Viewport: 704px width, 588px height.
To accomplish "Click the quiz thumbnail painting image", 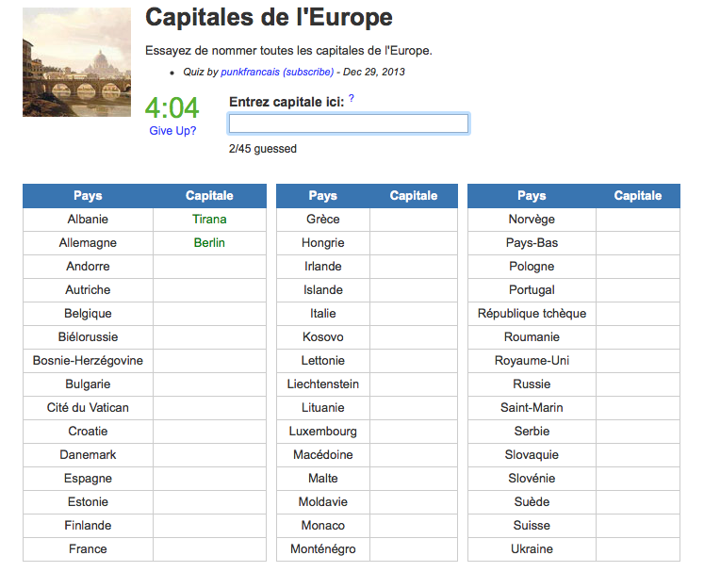I will coord(76,62).
